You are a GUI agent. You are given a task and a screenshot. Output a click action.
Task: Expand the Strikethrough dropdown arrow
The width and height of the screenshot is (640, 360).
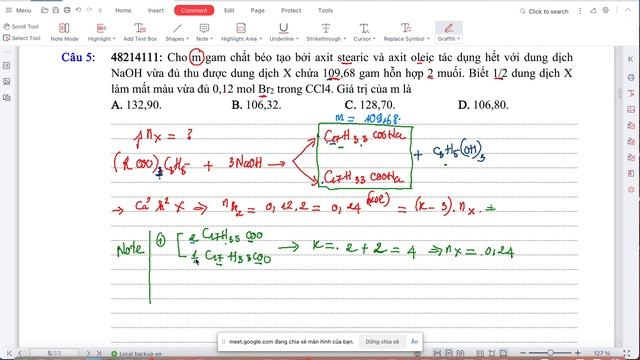pyautogui.click(x=344, y=39)
